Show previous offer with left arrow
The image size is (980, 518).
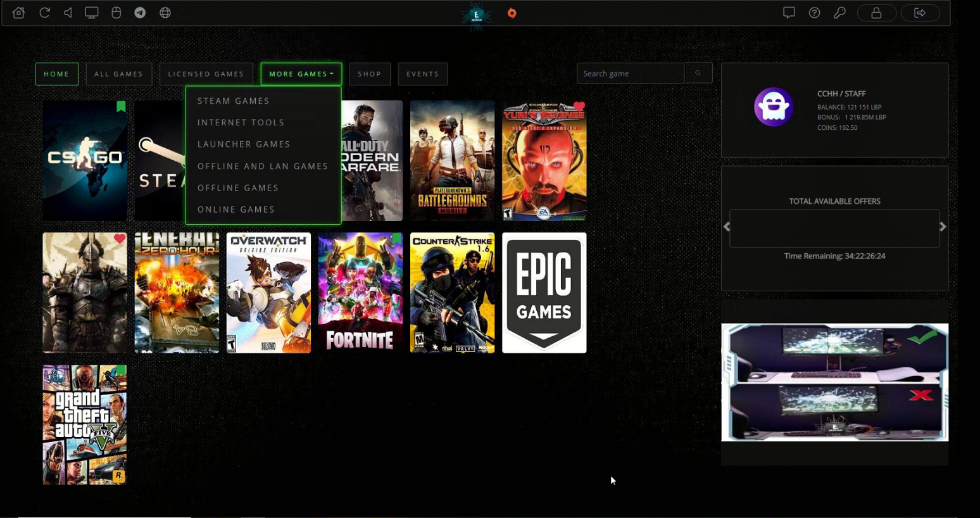[x=727, y=227]
